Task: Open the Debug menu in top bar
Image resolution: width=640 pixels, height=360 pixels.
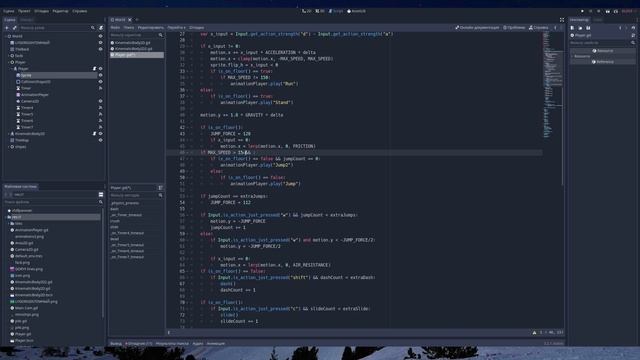Action: click(x=42, y=11)
